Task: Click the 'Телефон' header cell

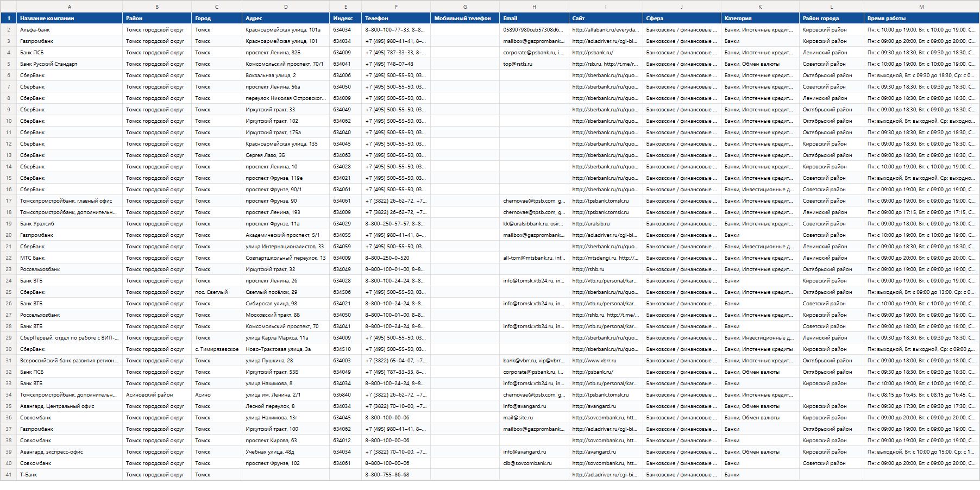Action: click(396, 18)
